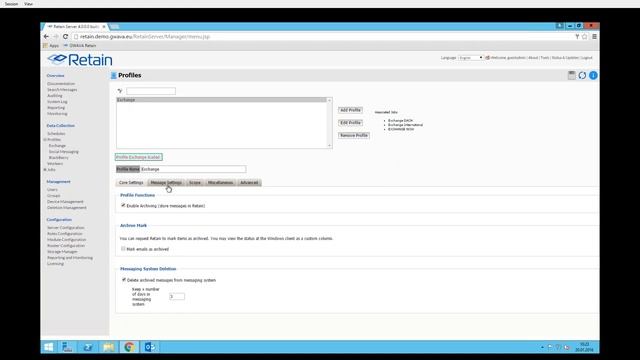640x360 pixels.
Task: Open Auditing in sidebar
Action: pos(55,96)
